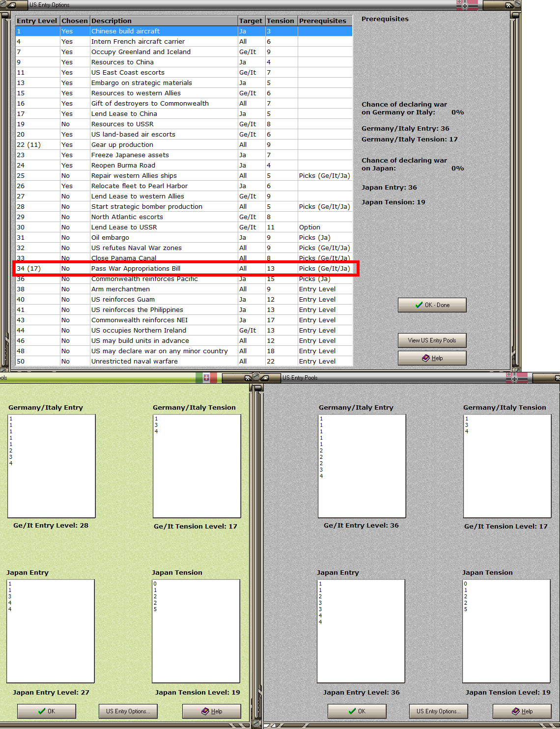
Task: Confirm with the OK - Done button
Action: 432,305
